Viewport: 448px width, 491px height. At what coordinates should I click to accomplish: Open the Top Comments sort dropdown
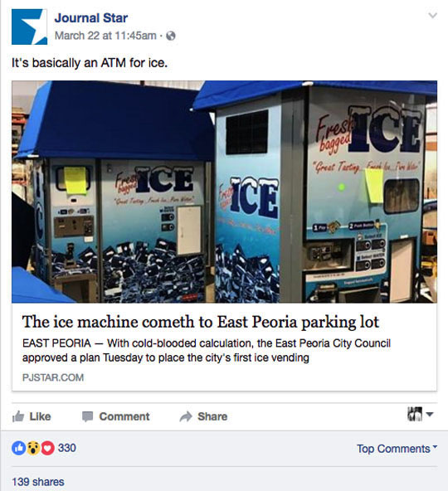pyautogui.click(x=397, y=449)
